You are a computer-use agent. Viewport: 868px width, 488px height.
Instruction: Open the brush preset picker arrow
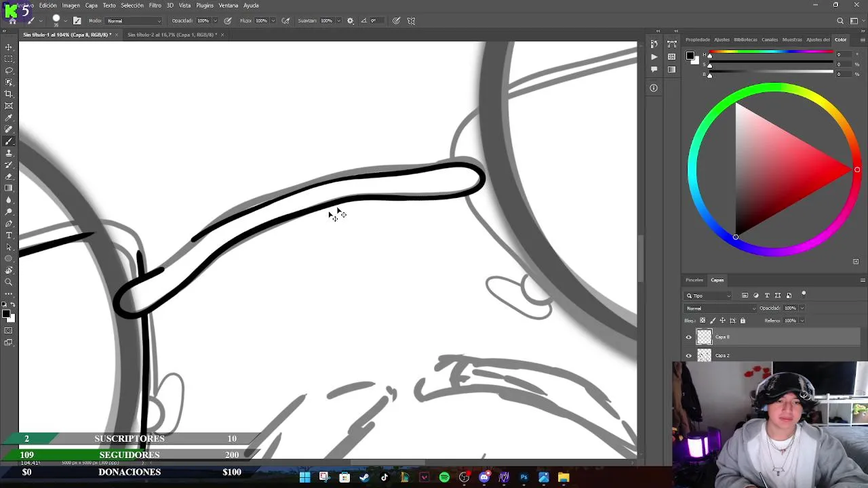[65, 20]
